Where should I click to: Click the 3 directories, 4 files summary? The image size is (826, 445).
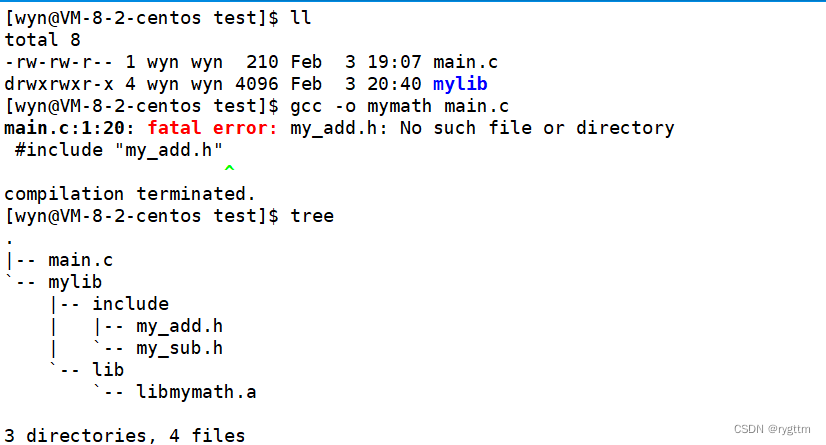[125, 436]
